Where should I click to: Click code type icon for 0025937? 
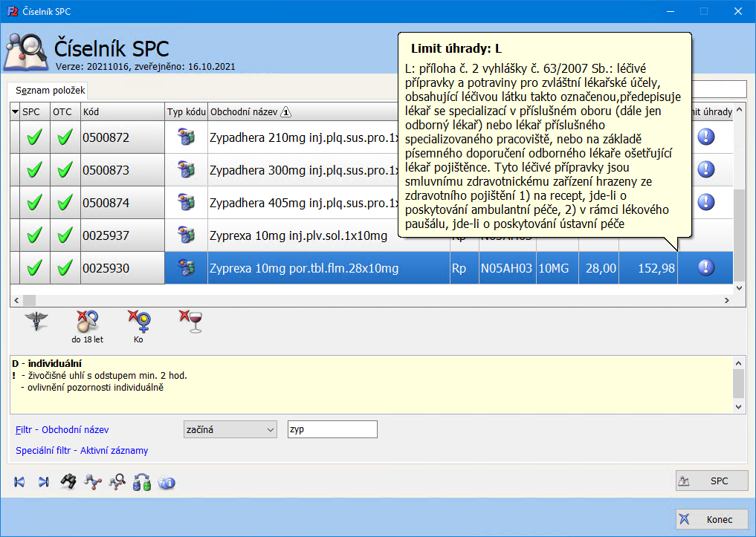pyautogui.click(x=186, y=235)
